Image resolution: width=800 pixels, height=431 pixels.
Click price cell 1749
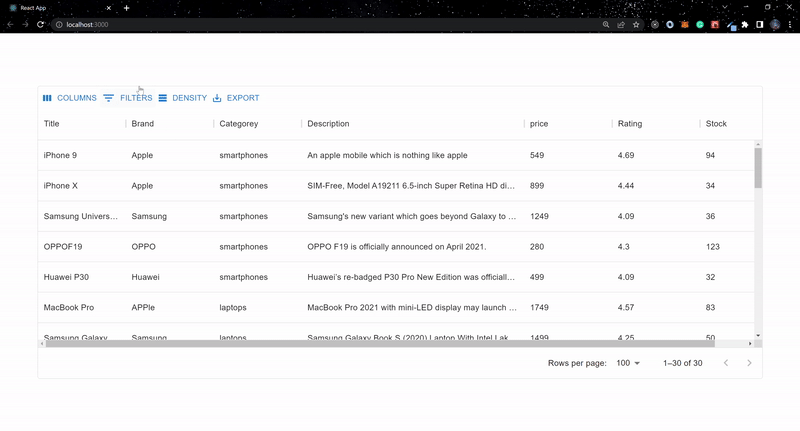tap(539, 308)
